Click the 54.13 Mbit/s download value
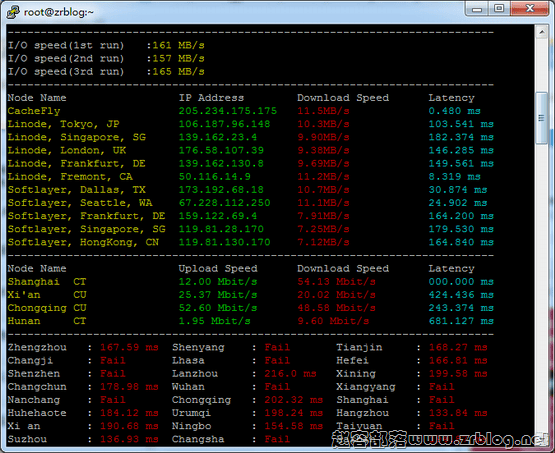Image resolution: width=555 pixels, height=453 pixels. pos(336,282)
